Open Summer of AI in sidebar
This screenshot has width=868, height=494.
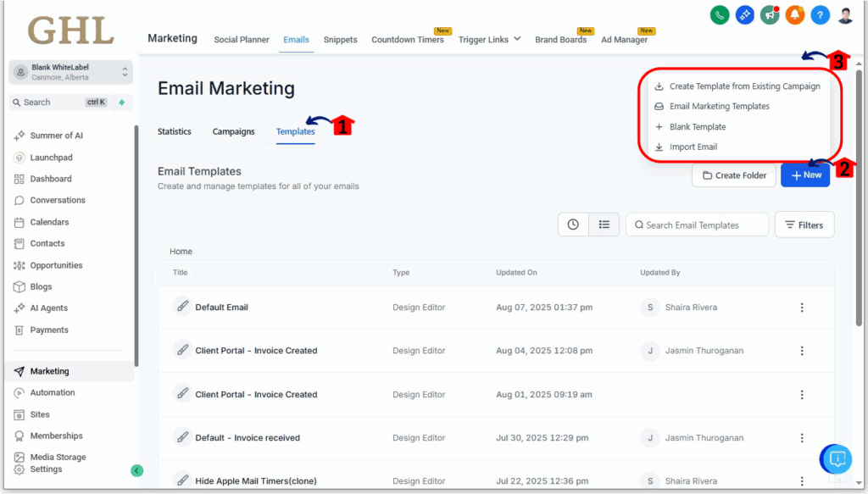[56, 136]
